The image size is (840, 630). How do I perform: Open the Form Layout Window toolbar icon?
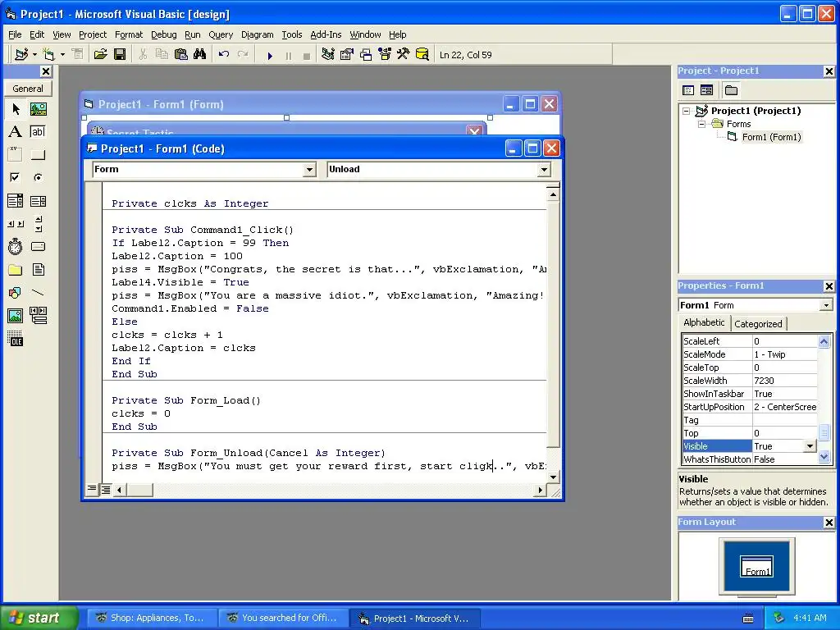366,55
